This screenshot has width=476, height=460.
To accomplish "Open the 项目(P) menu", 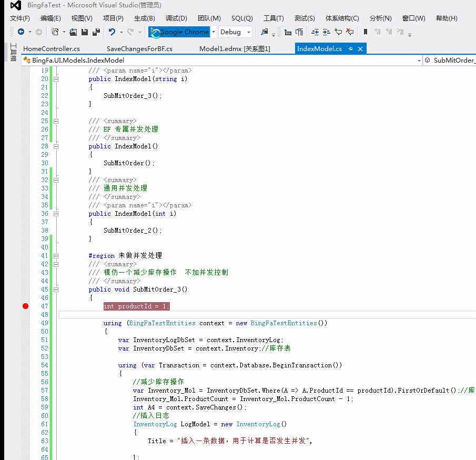I will coord(113,18).
